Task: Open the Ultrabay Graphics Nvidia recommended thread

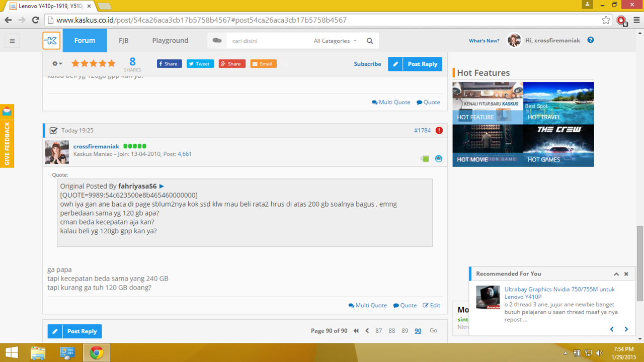Action: tap(559, 293)
